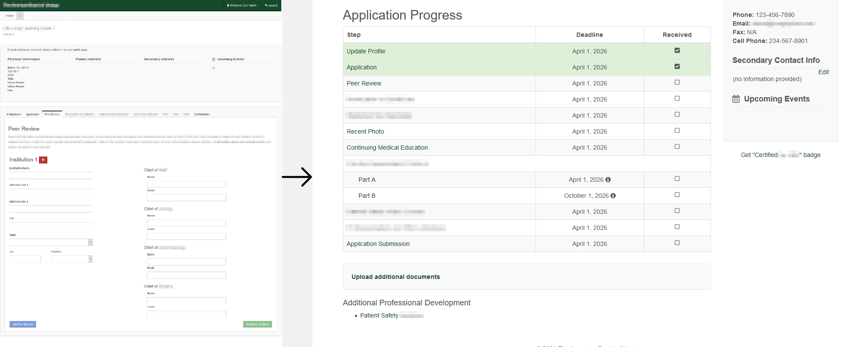The width and height of the screenshot is (868, 347).
Task: Open the Profile tab under the green header
Action: (x=10, y=16)
